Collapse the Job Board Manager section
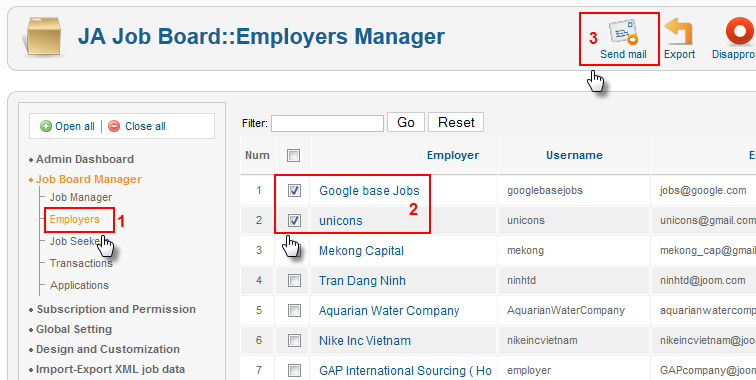Viewport: 756px width, 380px height. [x=89, y=179]
